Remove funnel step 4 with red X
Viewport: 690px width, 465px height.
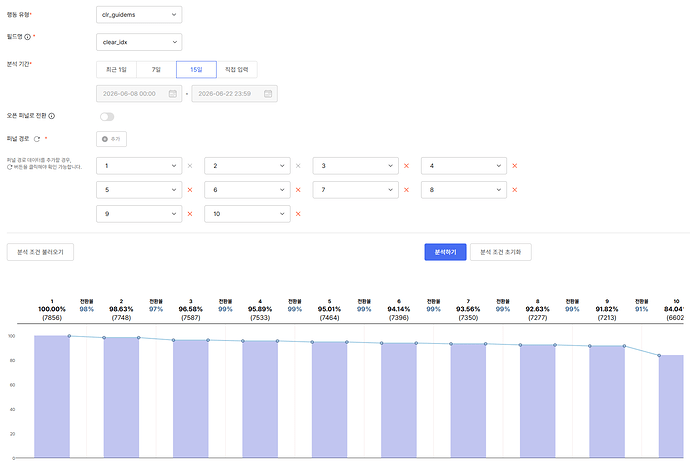(x=514, y=166)
